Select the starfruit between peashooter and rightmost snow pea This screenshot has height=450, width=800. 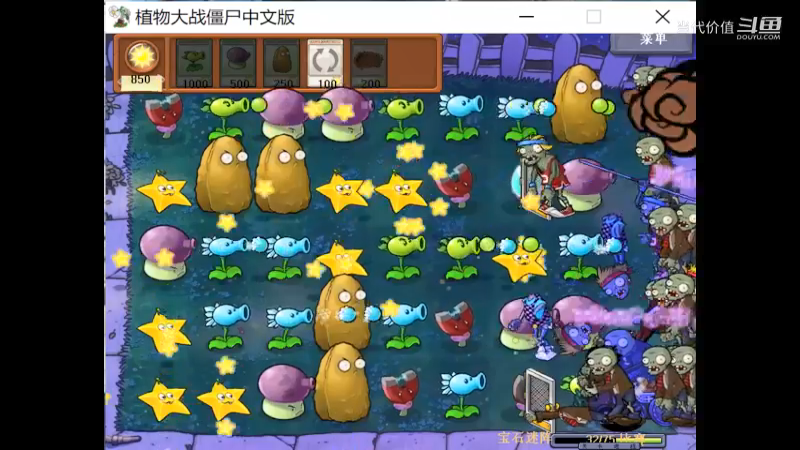519,263
